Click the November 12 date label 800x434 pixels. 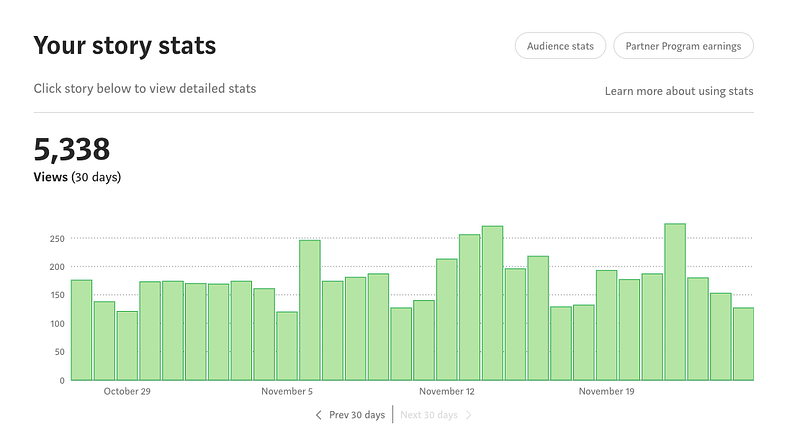[447, 391]
